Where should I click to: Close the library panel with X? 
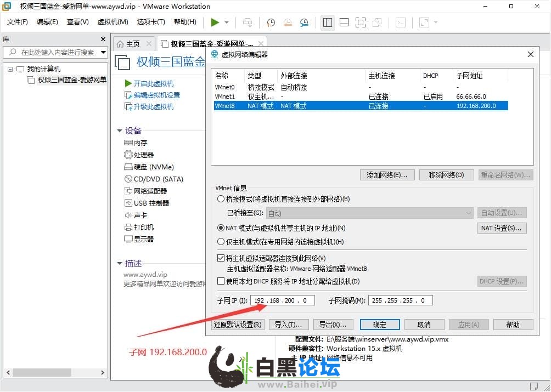pyautogui.click(x=103, y=39)
